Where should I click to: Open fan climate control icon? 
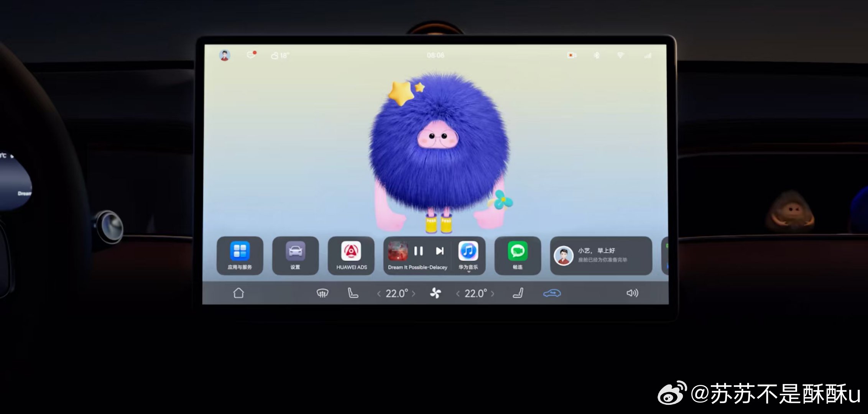[x=436, y=294]
